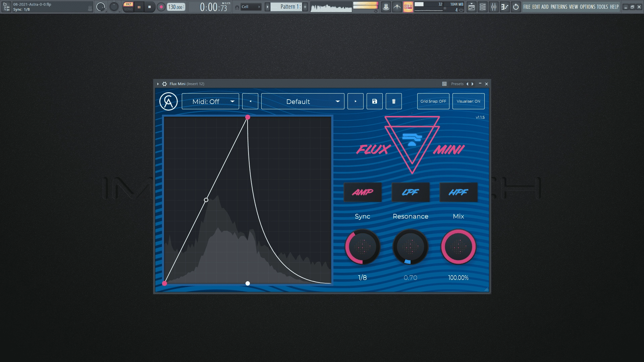Arm the record button
This screenshot has height=362, width=644.
point(161,7)
